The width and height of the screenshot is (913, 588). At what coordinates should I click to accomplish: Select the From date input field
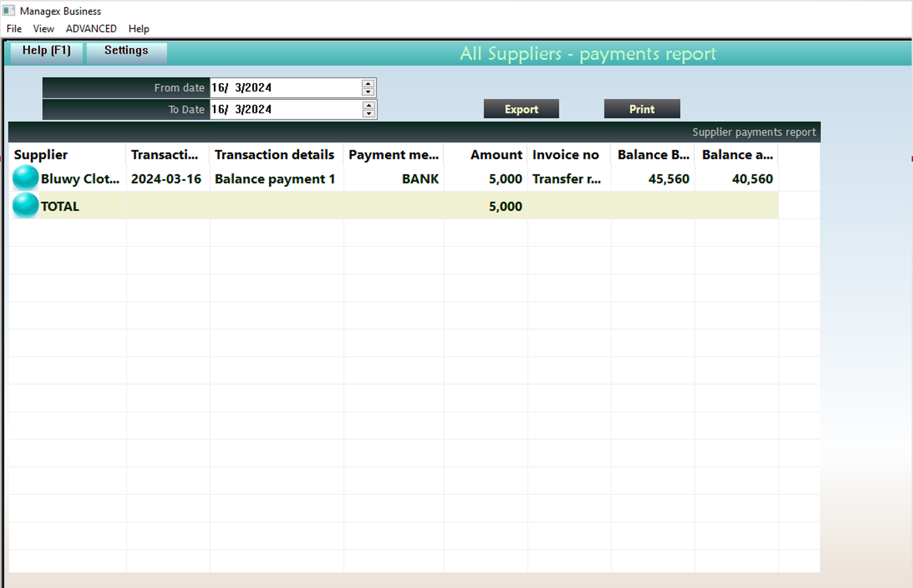(x=282, y=87)
